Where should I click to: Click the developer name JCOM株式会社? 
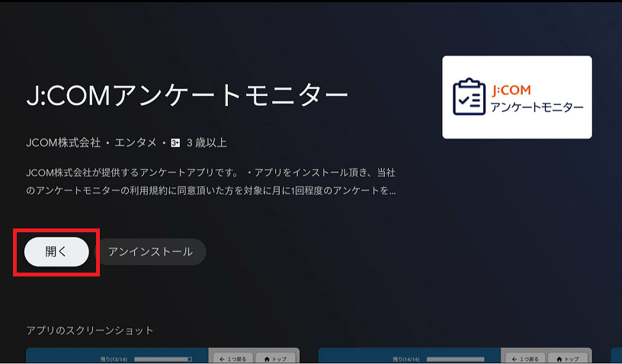(x=63, y=142)
